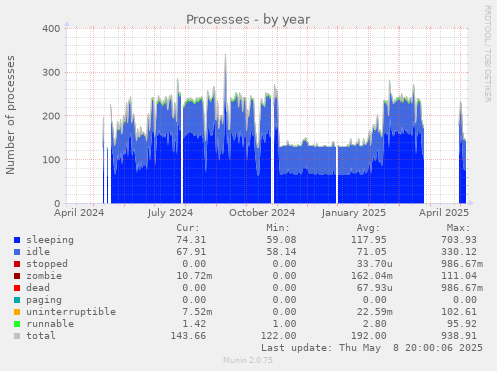
Task: Select the 'paging' legend label
Action: click(44, 300)
